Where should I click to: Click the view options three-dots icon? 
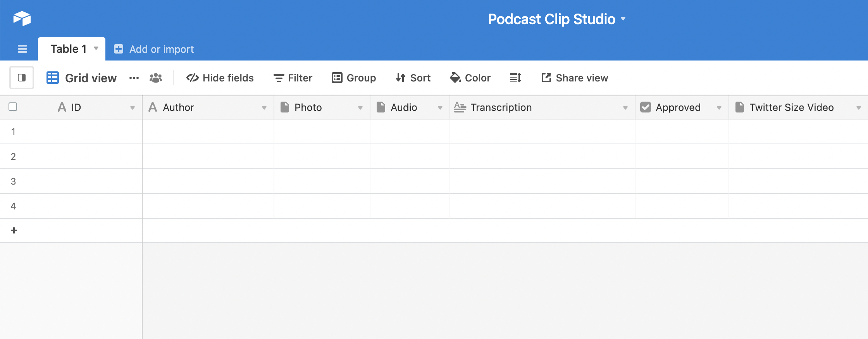[x=134, y=78]
